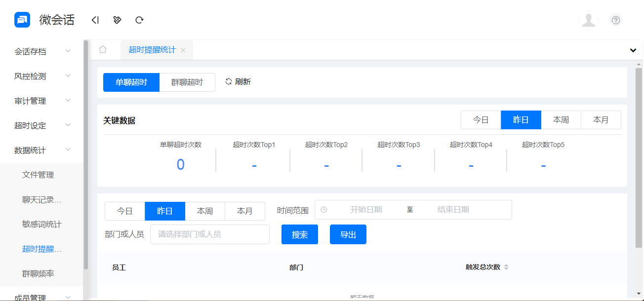The height and width of the screenshot is (301, 644).
Task: Click the 微会话 app logo icon
Action: [19, 20]
